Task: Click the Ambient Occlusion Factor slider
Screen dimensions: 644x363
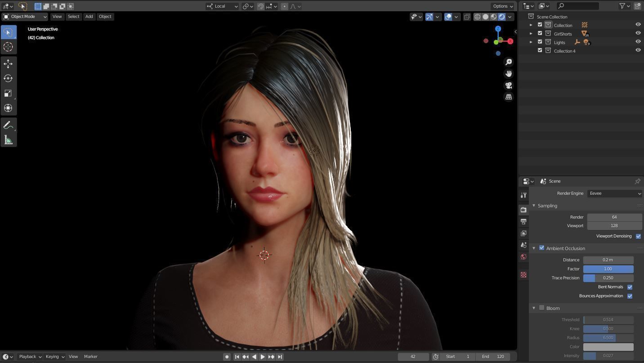Action: (608, 269)
